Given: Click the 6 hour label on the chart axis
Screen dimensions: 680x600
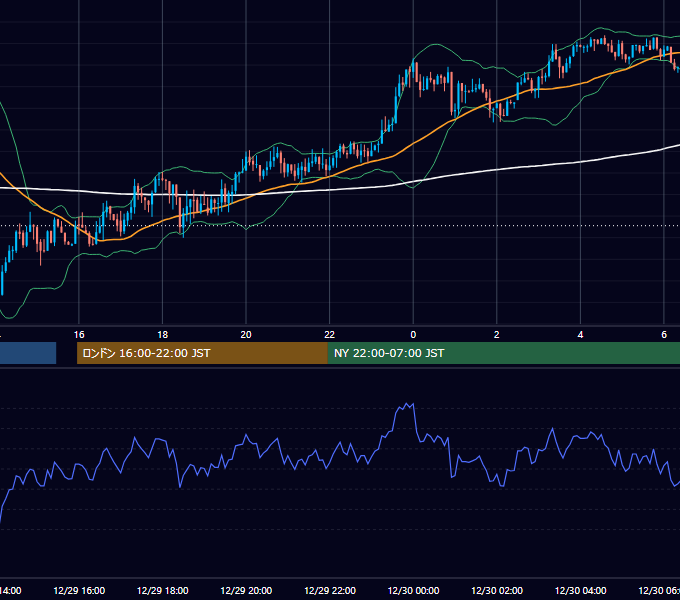Looking at the screenshot, I should pos(664,335).
